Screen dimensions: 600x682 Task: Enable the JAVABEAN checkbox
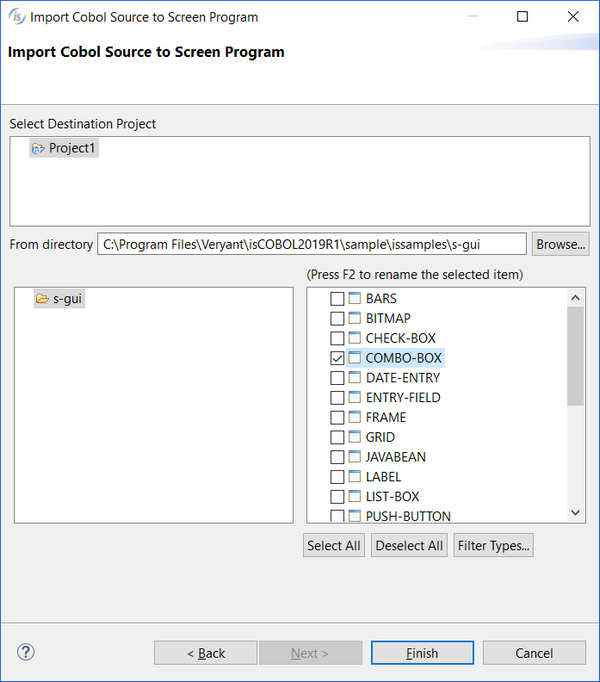click(337, 457)
